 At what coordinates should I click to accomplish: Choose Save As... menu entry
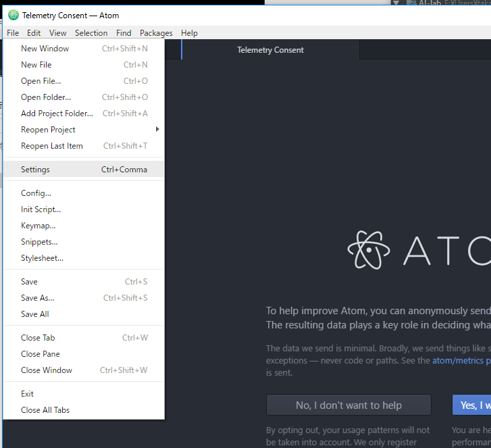coord(84,298)
